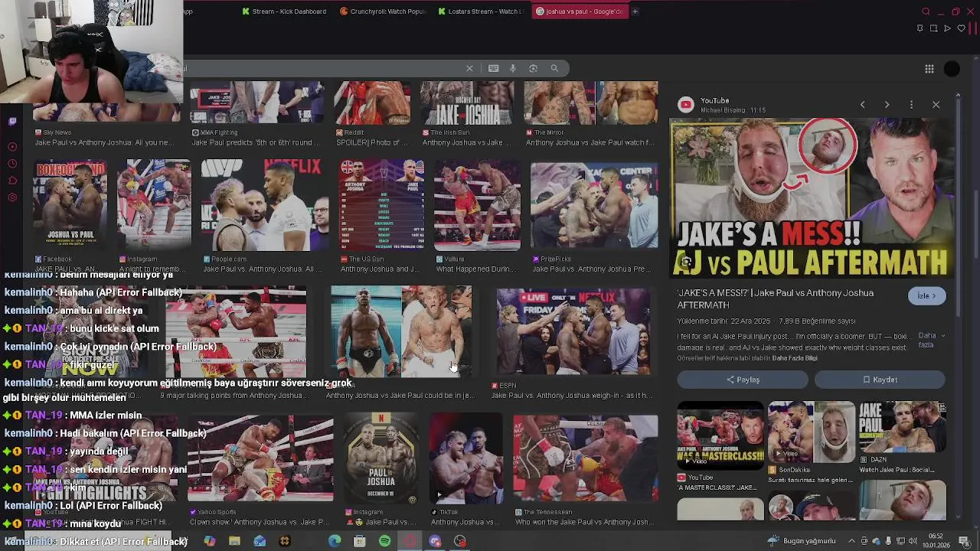Open the Yahoo Sports knockdown image result
This screenshot has height=551, width=980.
pyautogui.click(x=260, y=458)
